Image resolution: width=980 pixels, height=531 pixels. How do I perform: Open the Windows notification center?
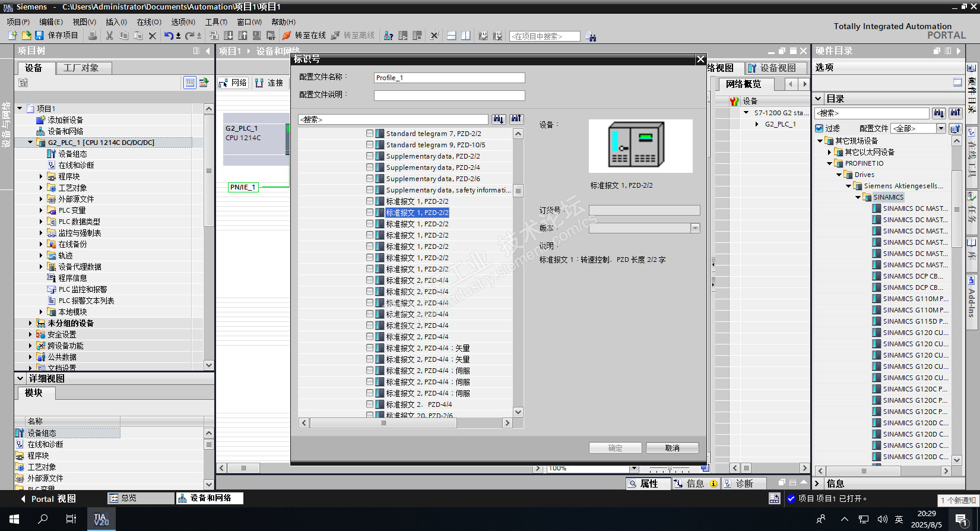[x=962, y=519]
